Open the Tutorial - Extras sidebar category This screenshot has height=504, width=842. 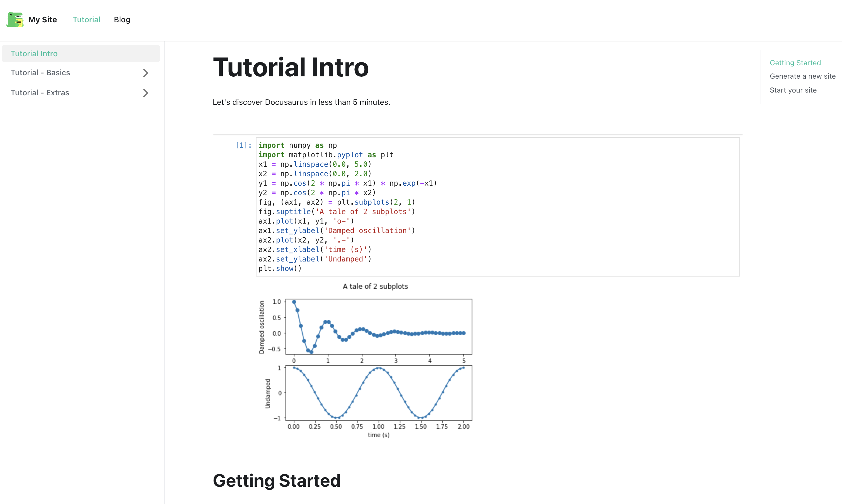coord(40,93)
